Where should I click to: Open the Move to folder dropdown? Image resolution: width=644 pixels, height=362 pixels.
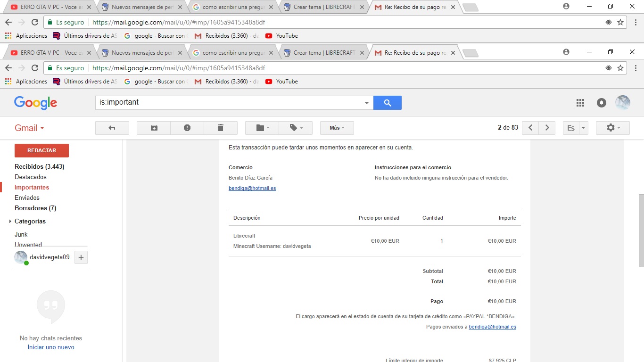[262, 128]
